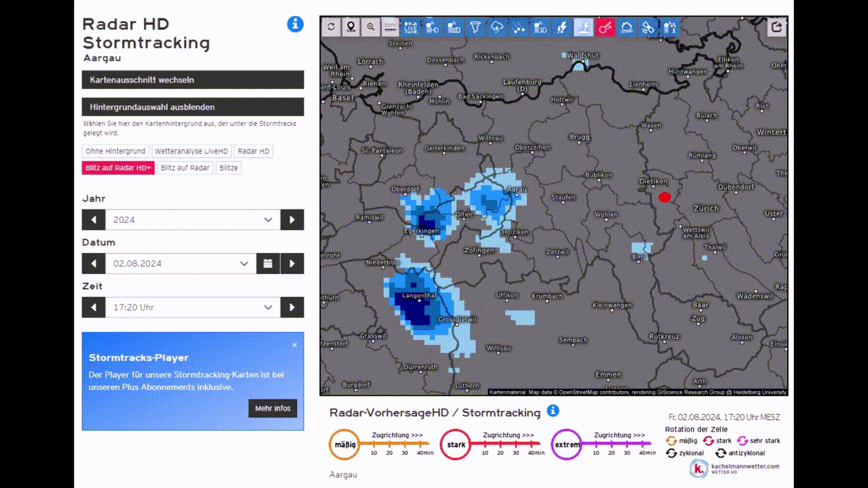Step to next time with Zeit arrow

[x=292, y=307]
